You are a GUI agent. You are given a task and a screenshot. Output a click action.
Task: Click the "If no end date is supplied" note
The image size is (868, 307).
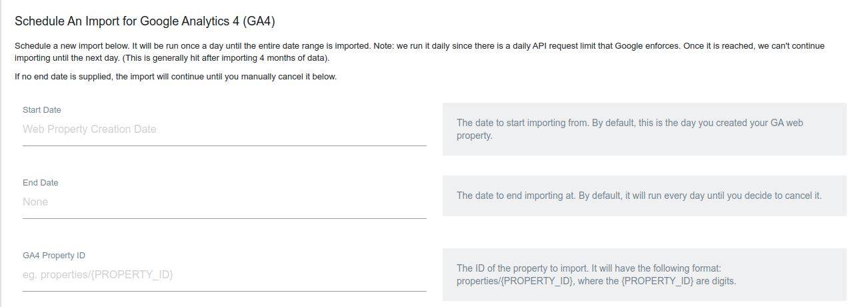click(176, 77)
